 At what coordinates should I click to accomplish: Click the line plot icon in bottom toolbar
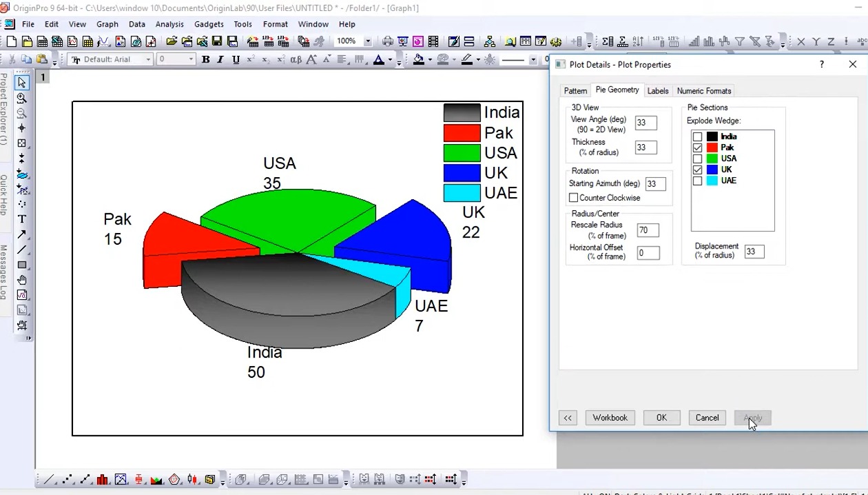click(x=49, y=479)
